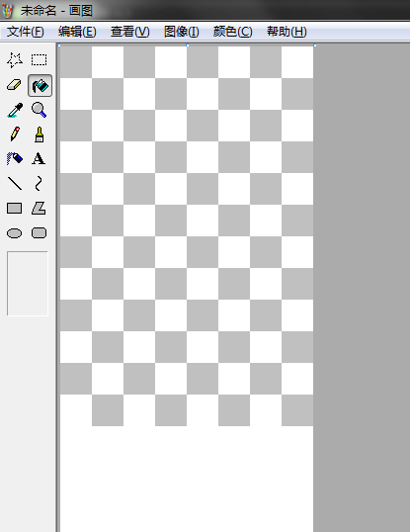The height and width of the screenshot is (532, 410).
Task: Click the tool options box below the tools
Action: tap(28, 284)
